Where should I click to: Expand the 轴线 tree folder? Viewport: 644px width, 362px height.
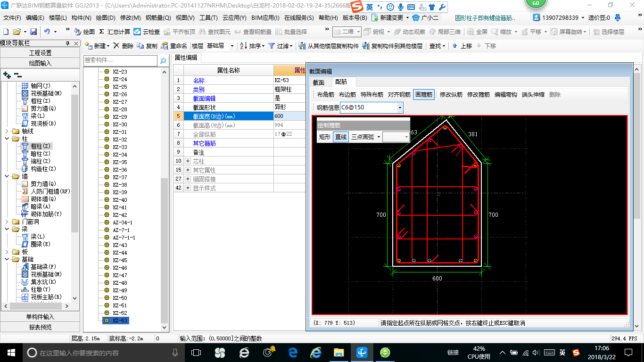click(x=6, y=131)
